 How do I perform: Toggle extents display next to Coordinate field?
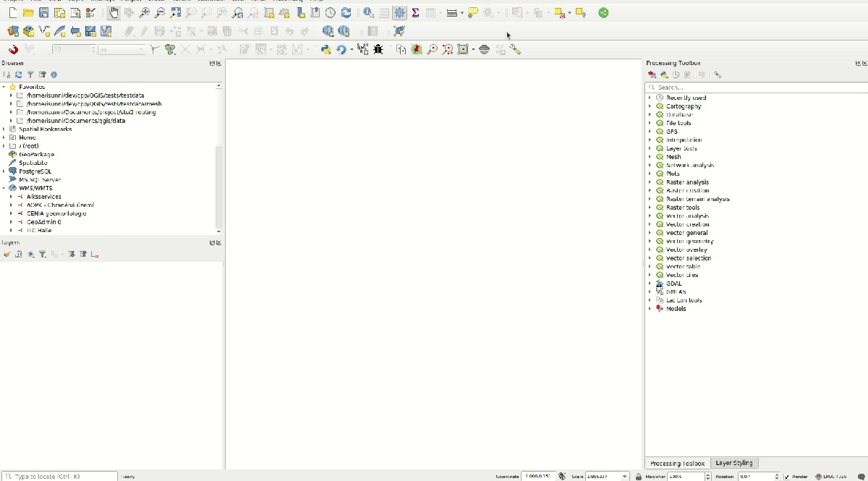[x=562, y=477]
